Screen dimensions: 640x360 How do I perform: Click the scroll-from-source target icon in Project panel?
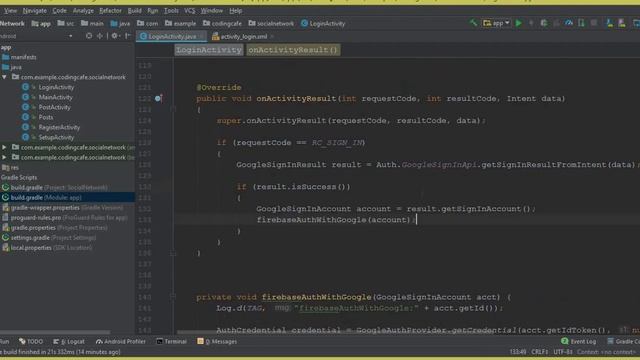89,36
